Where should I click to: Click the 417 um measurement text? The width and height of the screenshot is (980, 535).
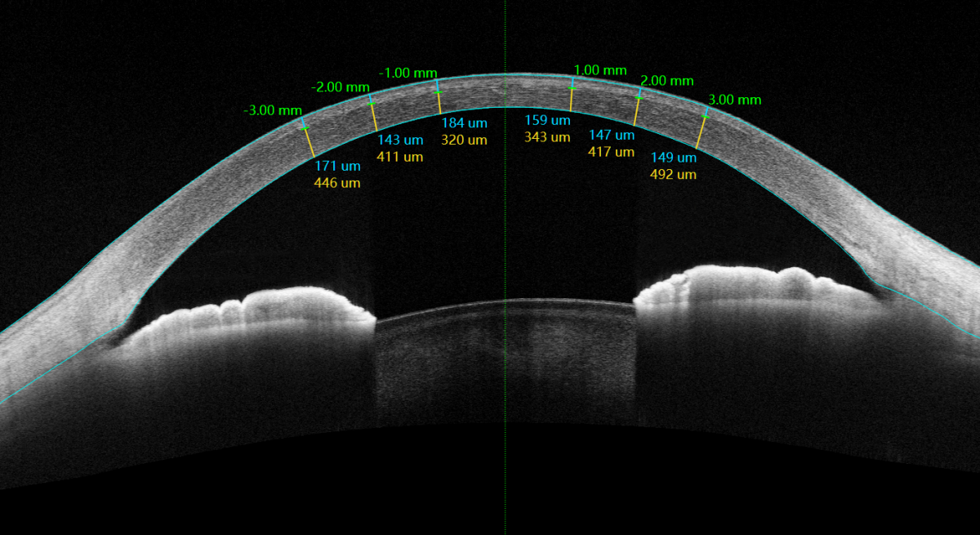click(613, 150)
